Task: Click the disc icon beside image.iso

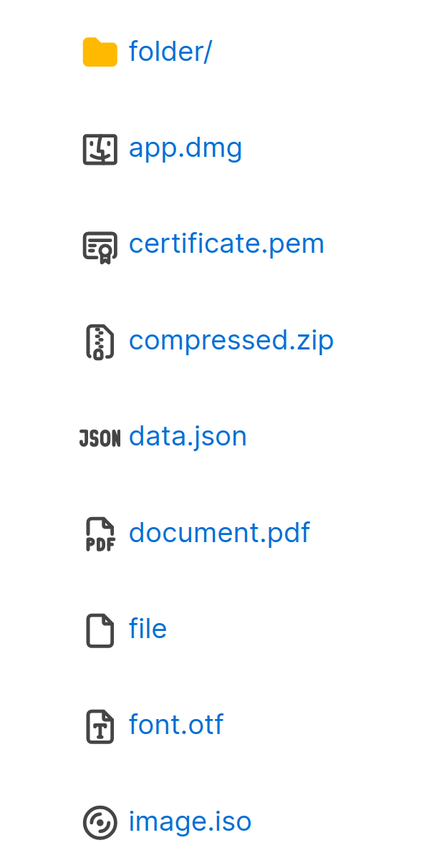Action: tap(100, 822)
